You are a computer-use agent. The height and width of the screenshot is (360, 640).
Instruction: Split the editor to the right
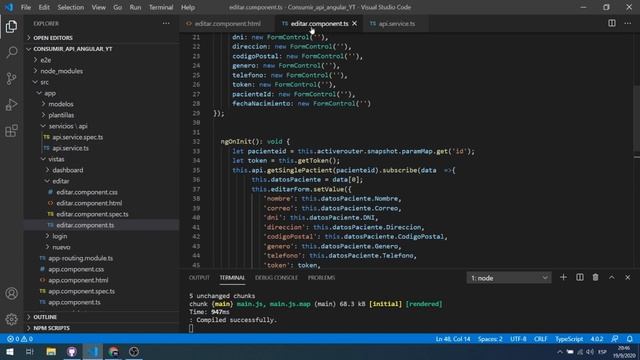[612, 23]
